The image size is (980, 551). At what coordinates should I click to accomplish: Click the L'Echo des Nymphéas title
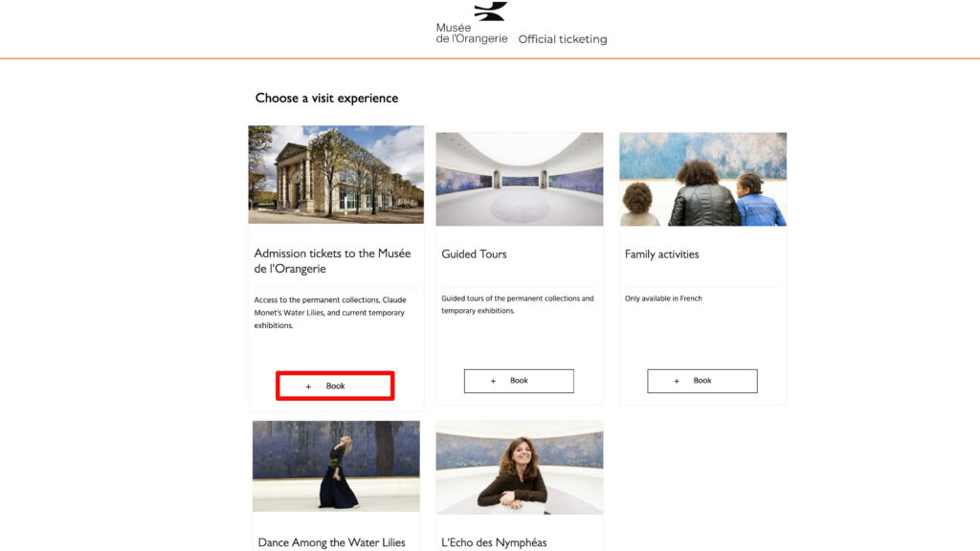click(x=494, y=542)
